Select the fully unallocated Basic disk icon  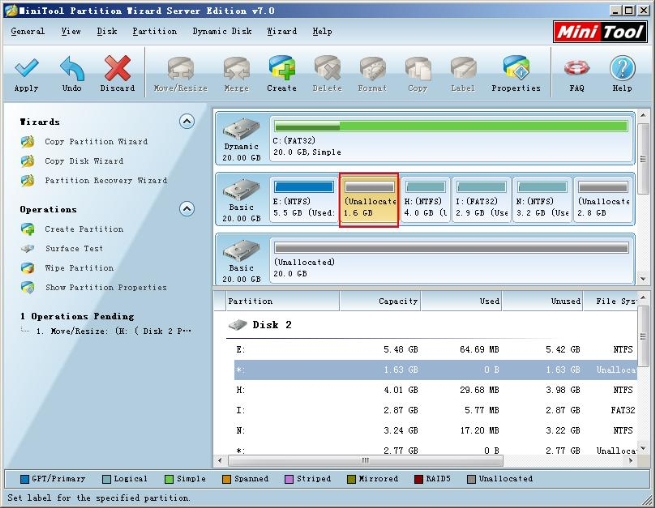(x=241, y=250)
